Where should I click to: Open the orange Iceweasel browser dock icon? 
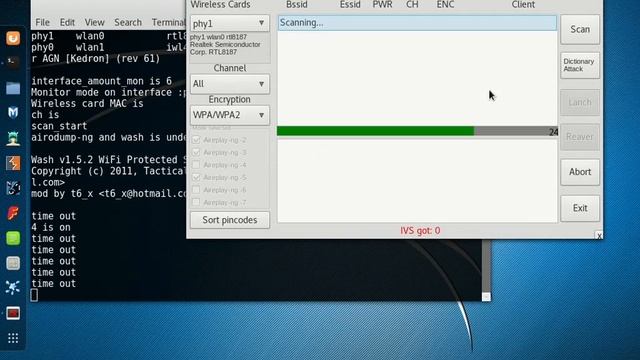click(13, 38)
